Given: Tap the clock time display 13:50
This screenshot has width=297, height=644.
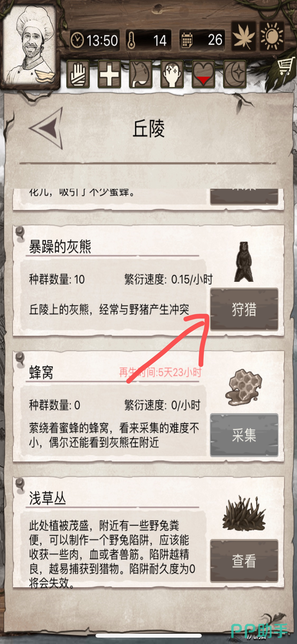Looking at the screenshot, I should point(95,40).
